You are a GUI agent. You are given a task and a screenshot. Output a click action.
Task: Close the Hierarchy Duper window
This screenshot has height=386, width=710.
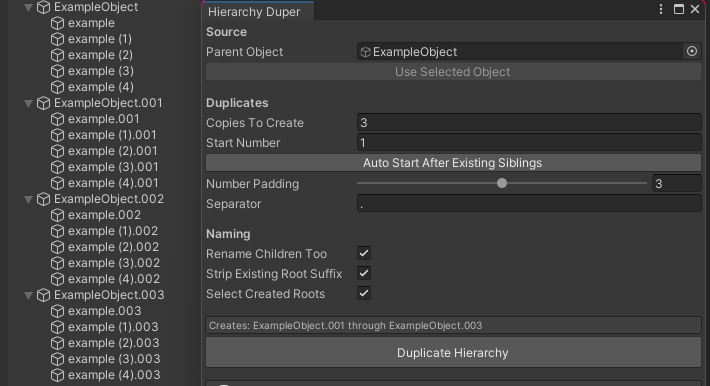click(x=695, y=9)
